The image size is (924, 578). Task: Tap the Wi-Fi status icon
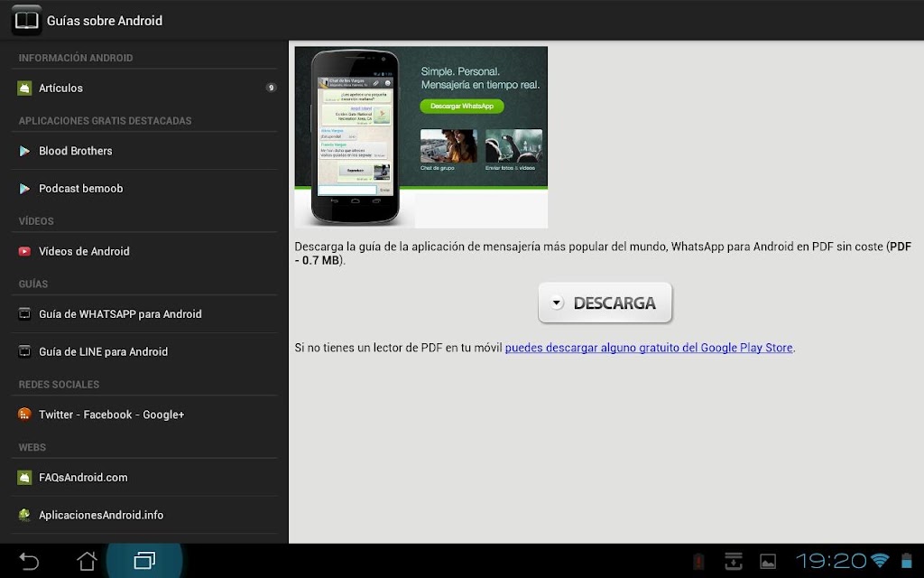pos(881,560)
